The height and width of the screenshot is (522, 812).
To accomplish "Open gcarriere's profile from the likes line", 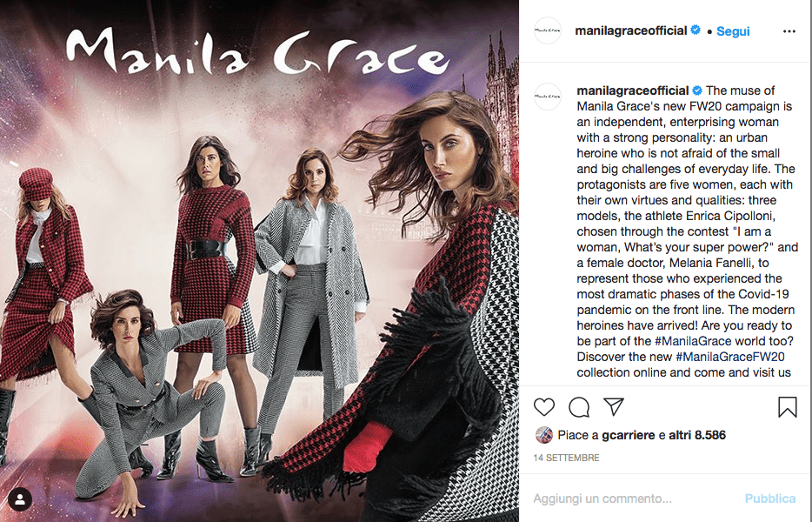I will click(x=629, y=435).
